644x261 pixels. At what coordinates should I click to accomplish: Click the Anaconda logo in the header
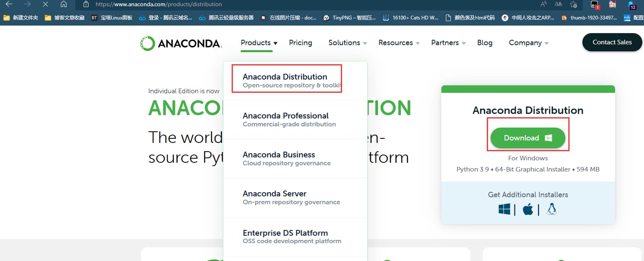tap(181, 43)
